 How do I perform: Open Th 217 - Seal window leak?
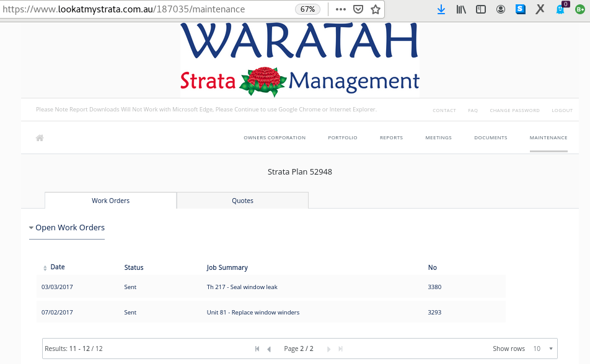pos(242,287)
